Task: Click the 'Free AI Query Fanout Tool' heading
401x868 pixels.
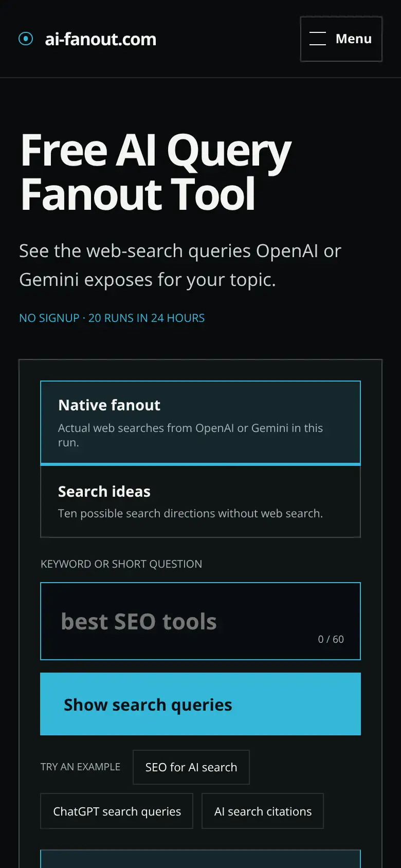Action: click(x=156, y=172)
